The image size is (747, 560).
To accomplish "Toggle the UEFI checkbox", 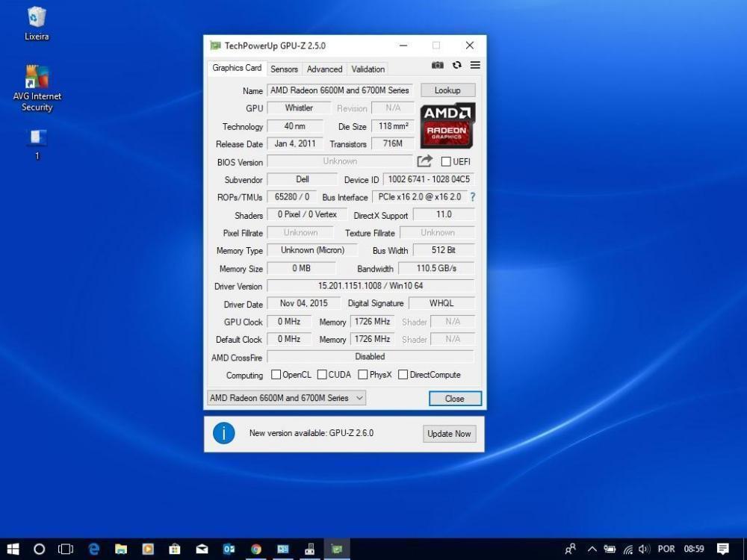I will 446,161.
